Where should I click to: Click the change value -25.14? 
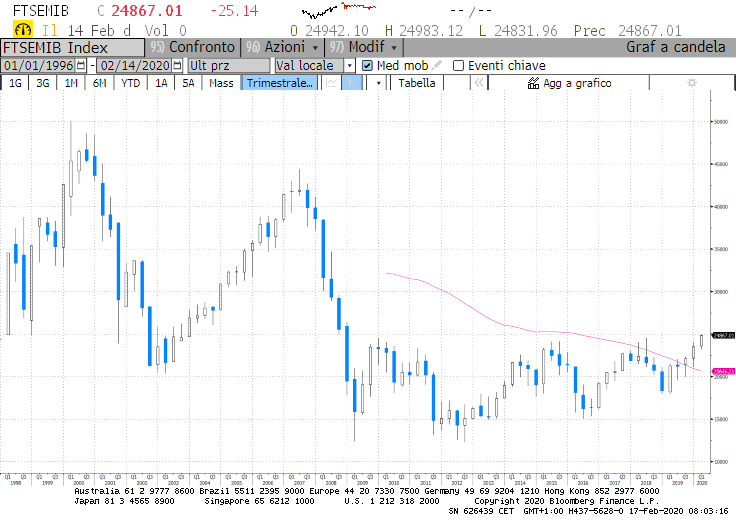[x=234, y=11]
